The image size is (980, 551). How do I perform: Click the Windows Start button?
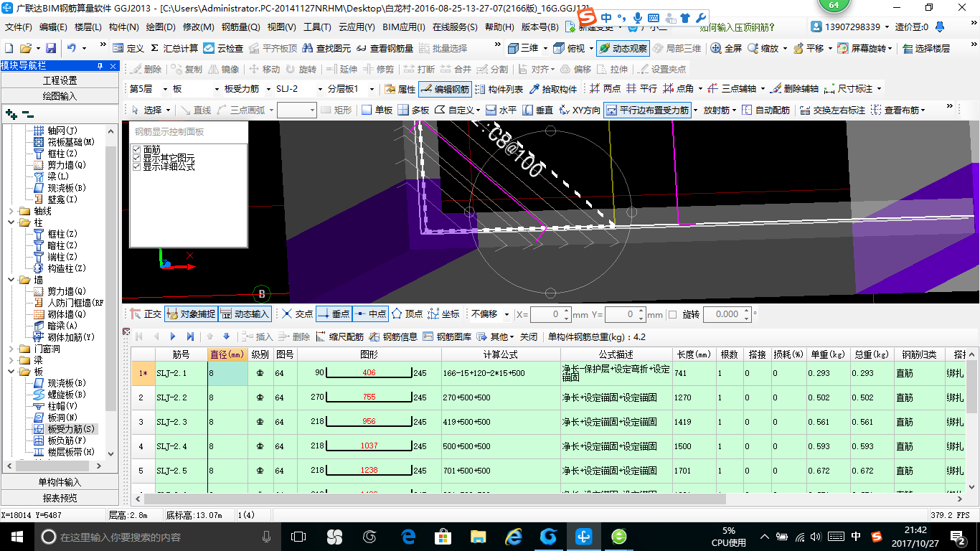click(16, 536)
